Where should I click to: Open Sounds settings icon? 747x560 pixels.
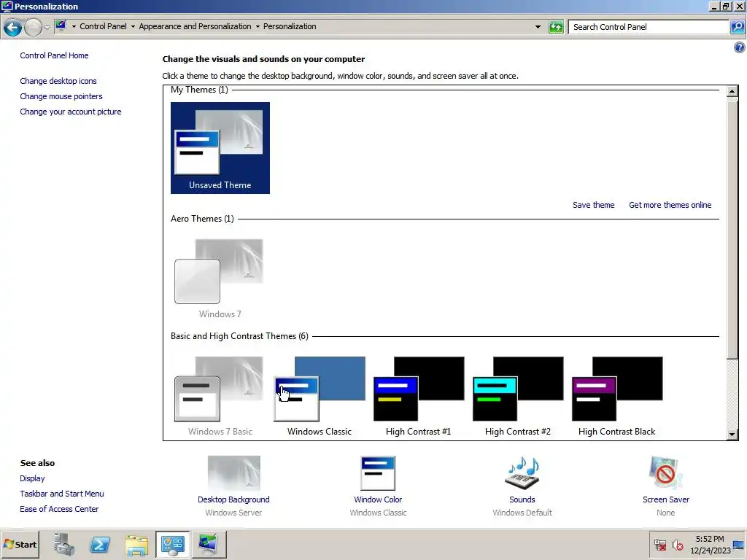(x=522, y=472)
